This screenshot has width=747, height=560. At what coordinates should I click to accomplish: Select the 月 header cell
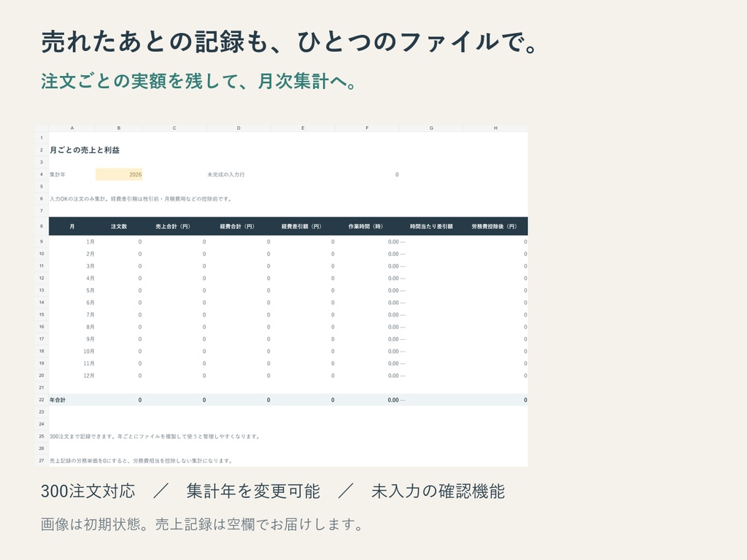pos(72,226)
